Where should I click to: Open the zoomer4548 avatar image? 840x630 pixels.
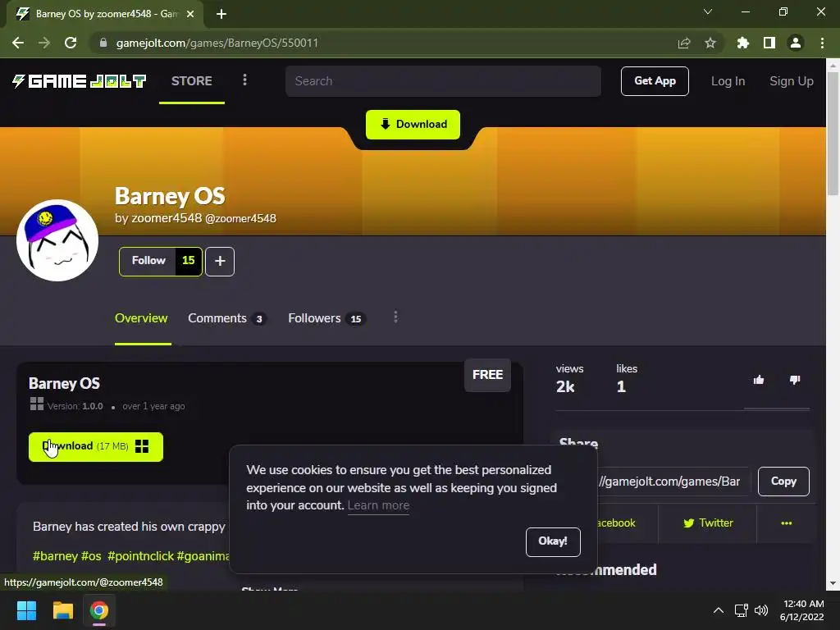57,240
